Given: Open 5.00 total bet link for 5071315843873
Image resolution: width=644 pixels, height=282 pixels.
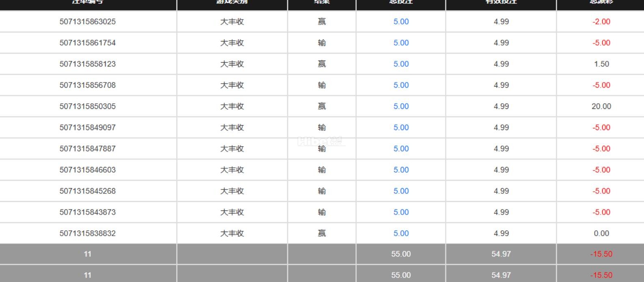Looking at the screenshot, I should pos(401,212).
